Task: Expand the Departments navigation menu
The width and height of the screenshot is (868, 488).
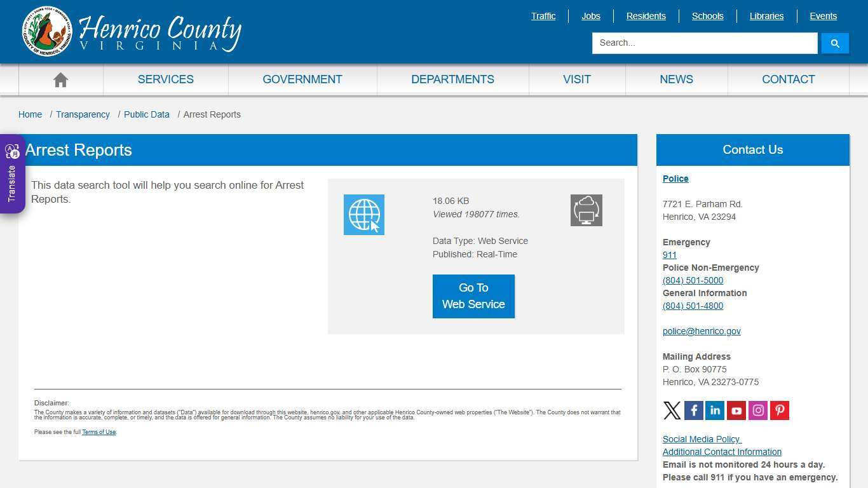Action: (452, 79)
